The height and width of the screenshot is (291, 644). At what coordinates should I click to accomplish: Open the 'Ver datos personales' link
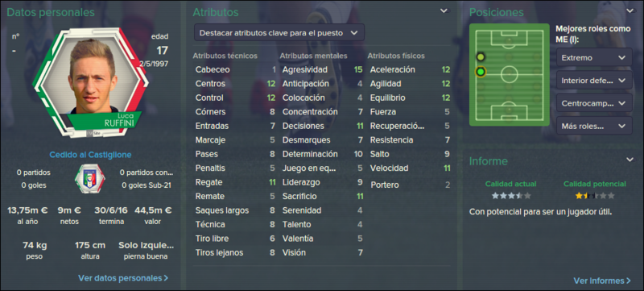123,278
